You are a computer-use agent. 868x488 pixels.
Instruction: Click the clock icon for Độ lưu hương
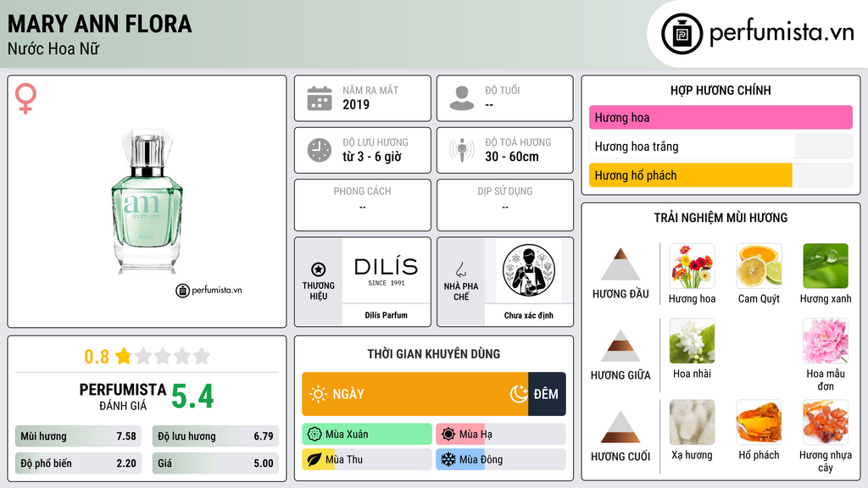pyautogui.click(x=320, y=150)
